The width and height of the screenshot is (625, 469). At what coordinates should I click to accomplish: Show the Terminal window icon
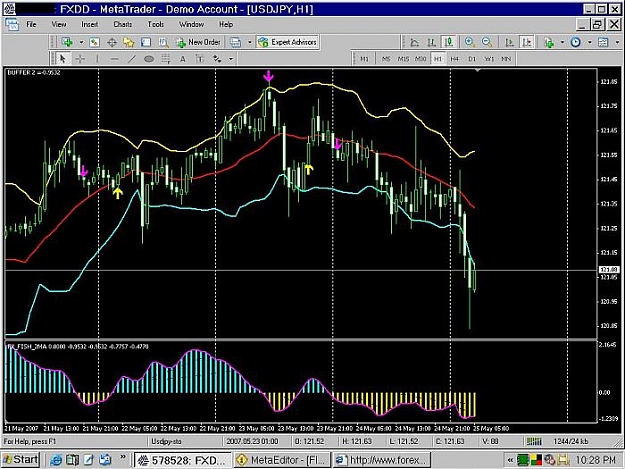click(x=146, y=42)
